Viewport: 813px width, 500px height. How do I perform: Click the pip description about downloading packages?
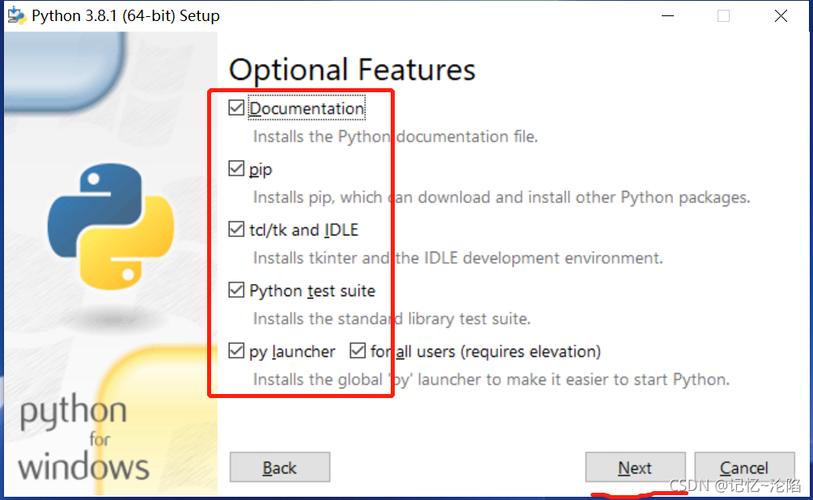point(501,197)
